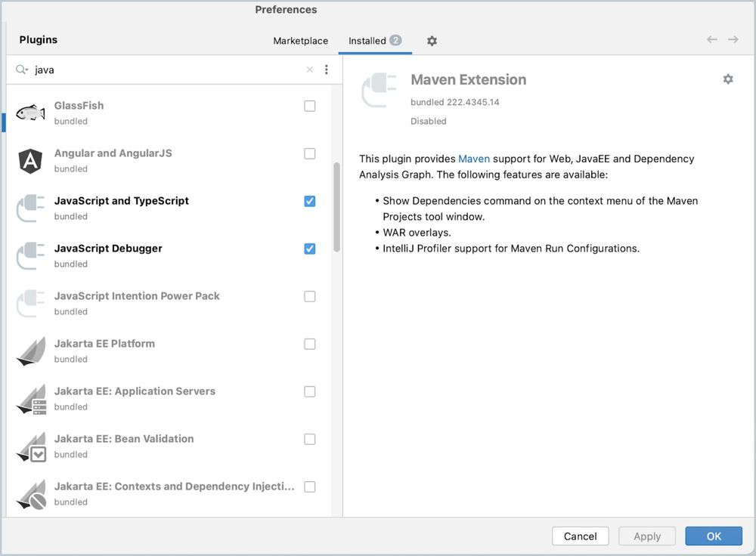Open the Maven Extension settings gear

coord(727,79)
